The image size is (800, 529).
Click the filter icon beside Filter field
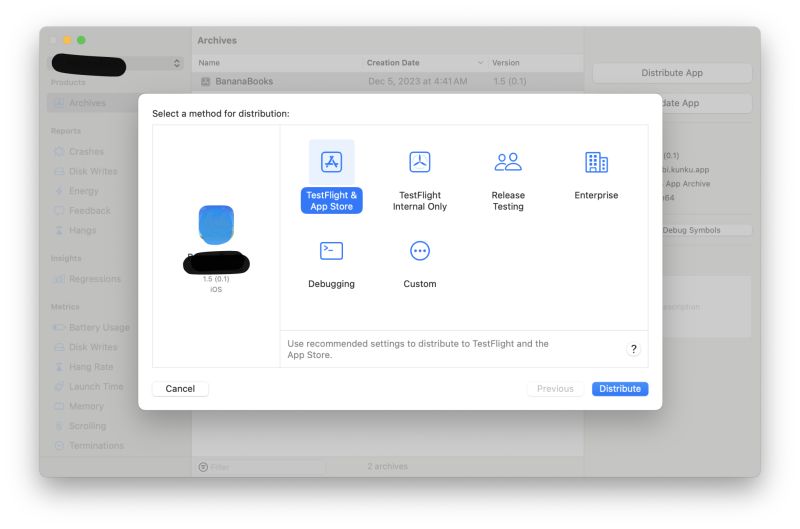(203, 467)
